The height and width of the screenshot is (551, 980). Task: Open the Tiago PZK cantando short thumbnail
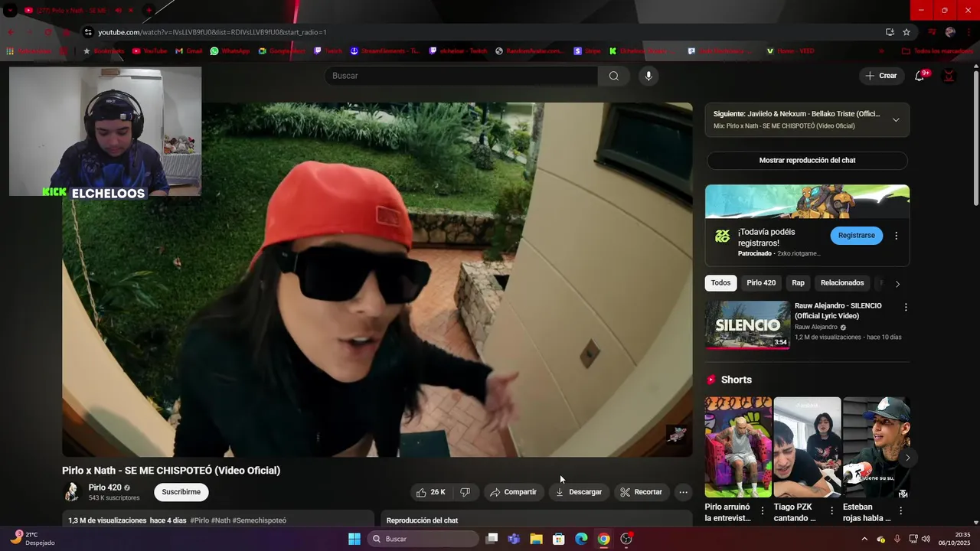(x=807, y=447)
